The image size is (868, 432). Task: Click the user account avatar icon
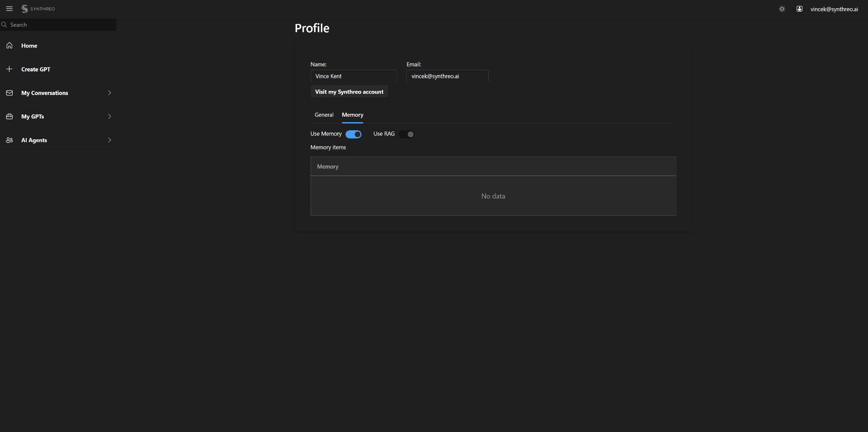pyautogui.click(x=799, y=9)
